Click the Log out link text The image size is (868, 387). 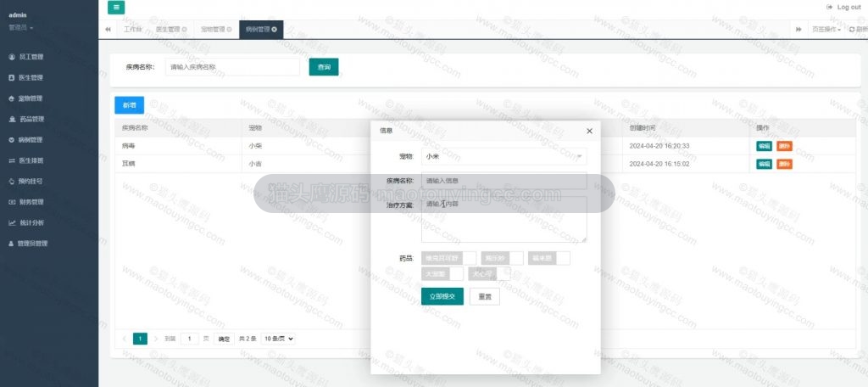pos(849,7)
